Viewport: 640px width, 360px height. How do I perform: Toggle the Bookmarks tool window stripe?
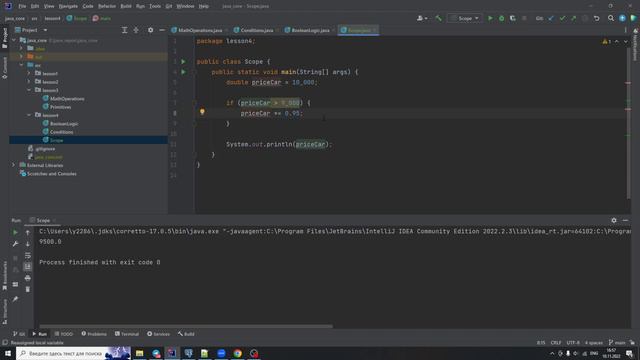click(5, 276)
